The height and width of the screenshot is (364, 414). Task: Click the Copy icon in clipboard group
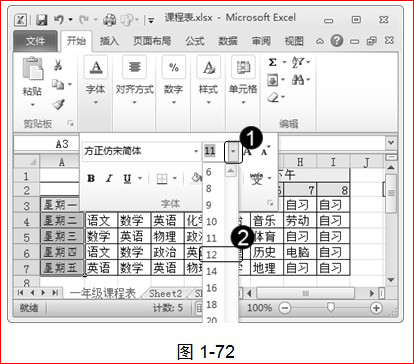pos(58,84)
